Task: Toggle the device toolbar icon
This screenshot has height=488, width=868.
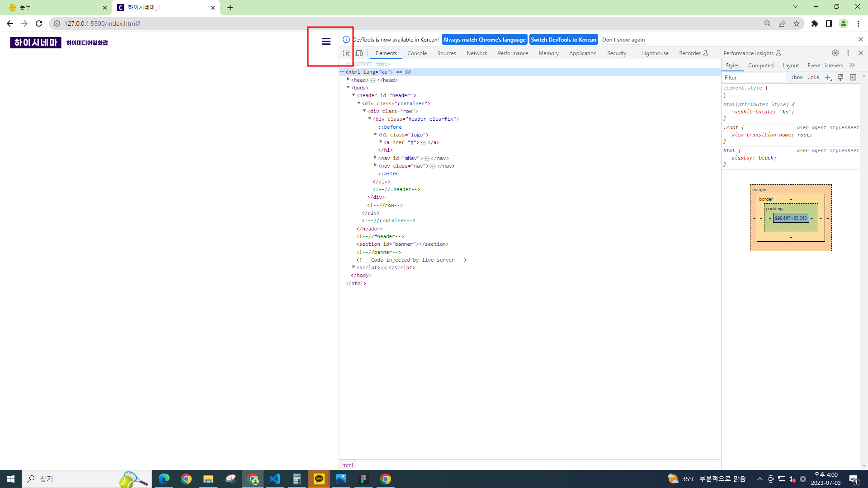Action: point(359,53)
